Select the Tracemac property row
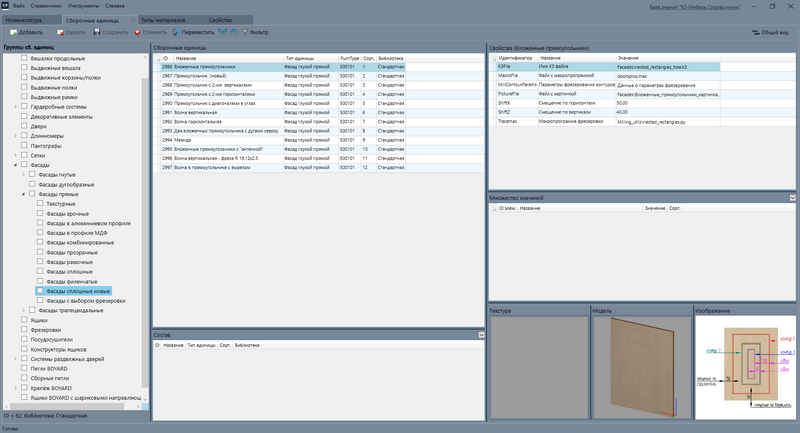 pyautogui.click(x=605, y=122)
